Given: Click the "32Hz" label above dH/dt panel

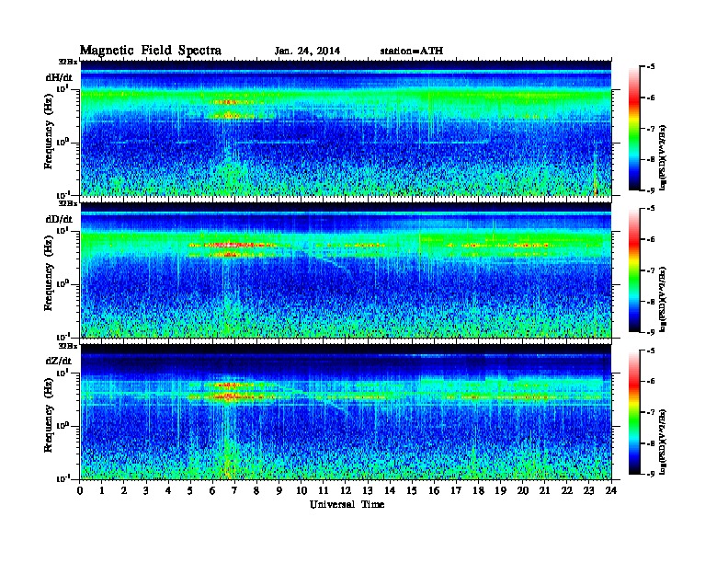Looking at the screenshot, I should [x=68, y=62].
